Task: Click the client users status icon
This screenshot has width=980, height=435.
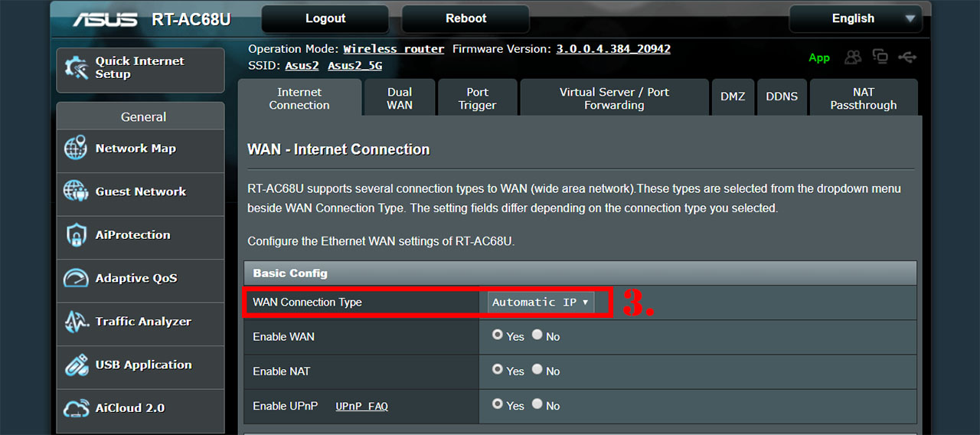Action: [x=853, y=57]
